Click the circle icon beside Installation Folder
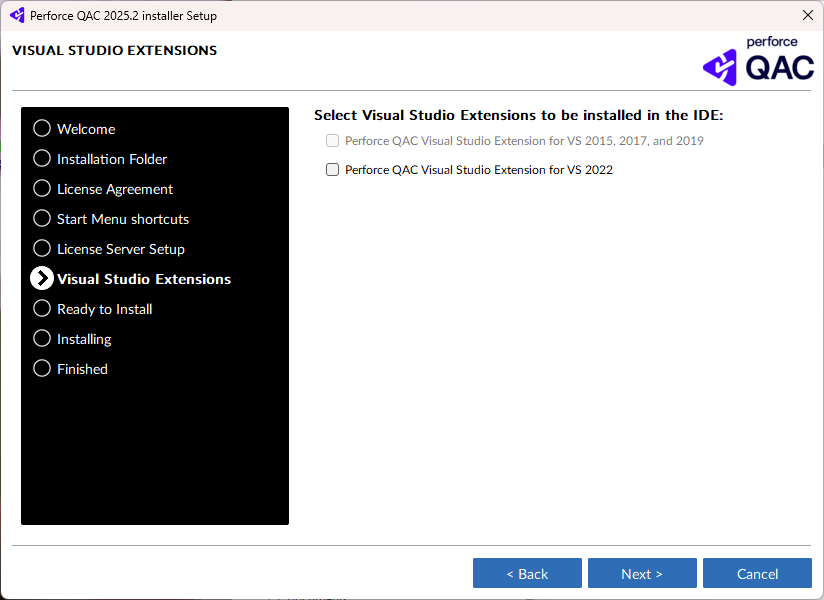 click(x=42, y=158)
